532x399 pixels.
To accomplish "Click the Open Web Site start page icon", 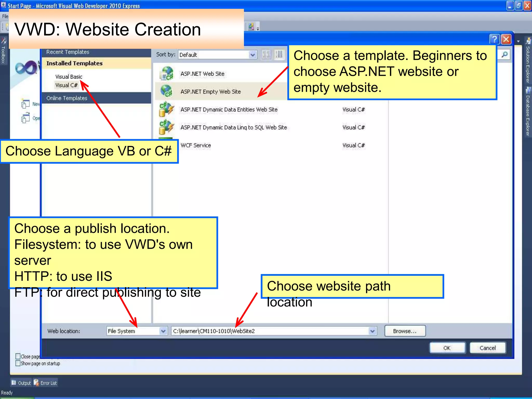I will pos(25,118).
